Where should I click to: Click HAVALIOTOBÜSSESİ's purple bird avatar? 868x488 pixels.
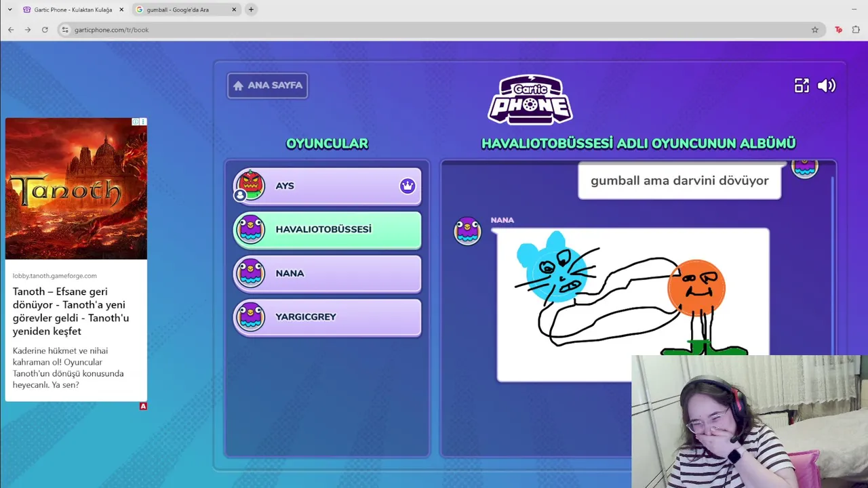pyautogui.click(x=250, y=229)
